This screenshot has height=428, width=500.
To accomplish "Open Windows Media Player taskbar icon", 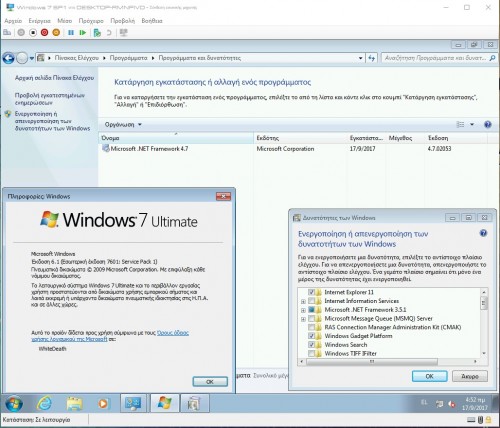I will pyautogui.click(x=103, y=404).
